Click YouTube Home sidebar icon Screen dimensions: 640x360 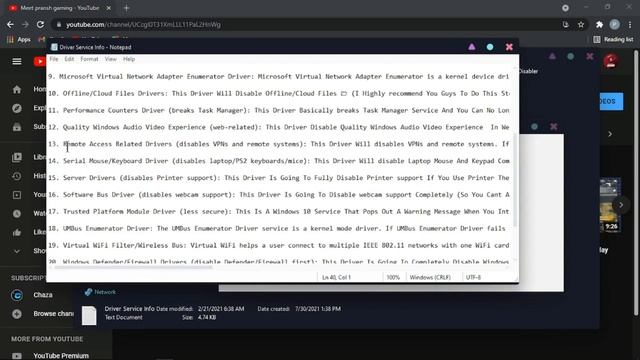(17, 89)
